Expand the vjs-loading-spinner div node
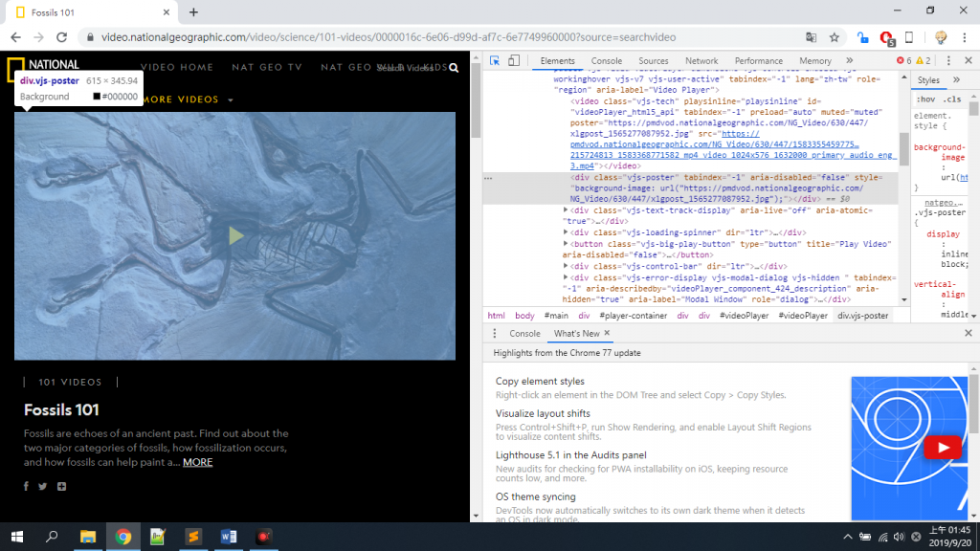Viewport: 980px width, 551px height. coord(566,232)
